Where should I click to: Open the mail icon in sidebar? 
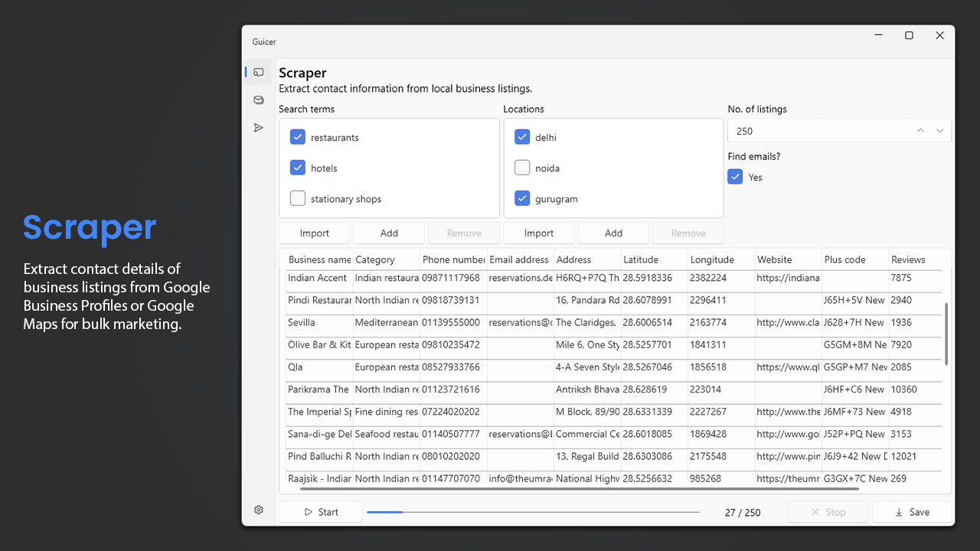click(x=259, y=99)
